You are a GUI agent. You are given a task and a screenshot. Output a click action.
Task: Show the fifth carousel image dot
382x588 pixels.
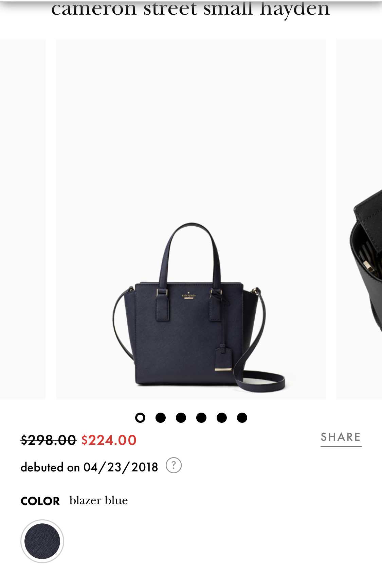point(221,417)
